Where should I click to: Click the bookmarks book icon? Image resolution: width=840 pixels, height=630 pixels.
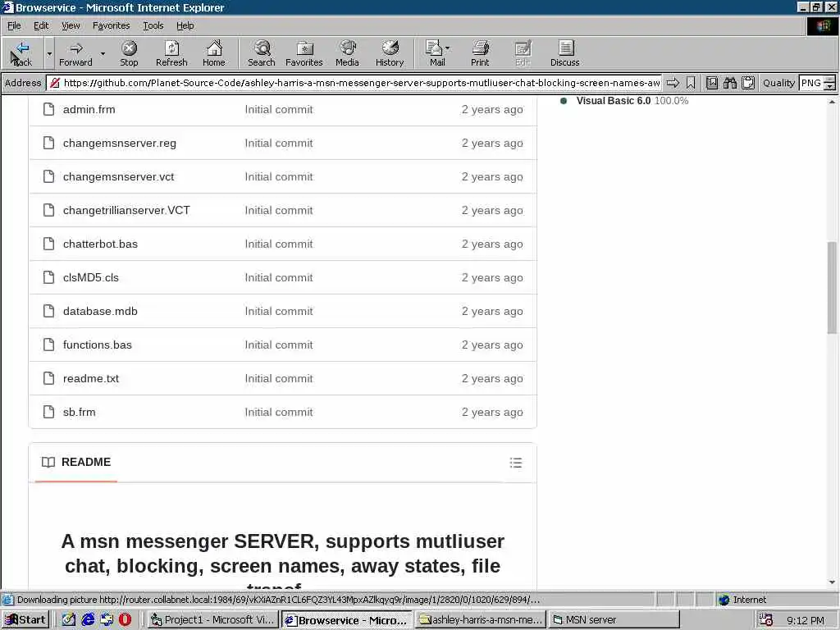coord(712,83)
